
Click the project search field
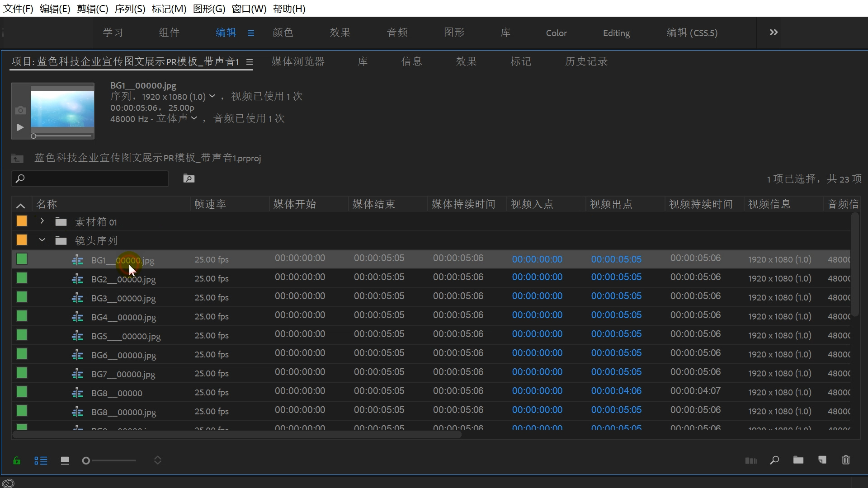(x=90, y=178)
